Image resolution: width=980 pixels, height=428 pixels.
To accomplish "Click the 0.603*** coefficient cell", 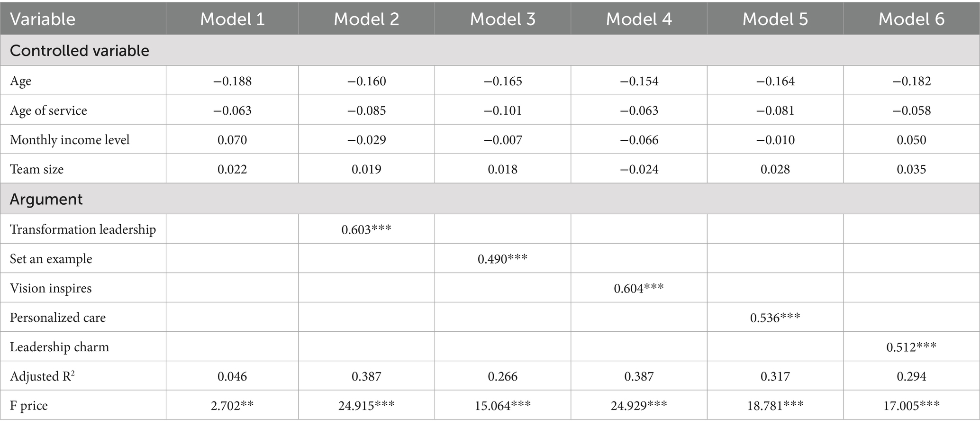I will 366,229.
